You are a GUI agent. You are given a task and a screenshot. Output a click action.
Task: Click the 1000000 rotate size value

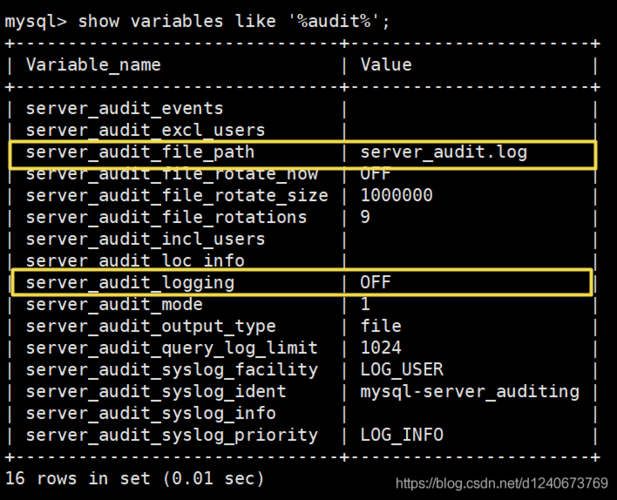coord(396,195)
